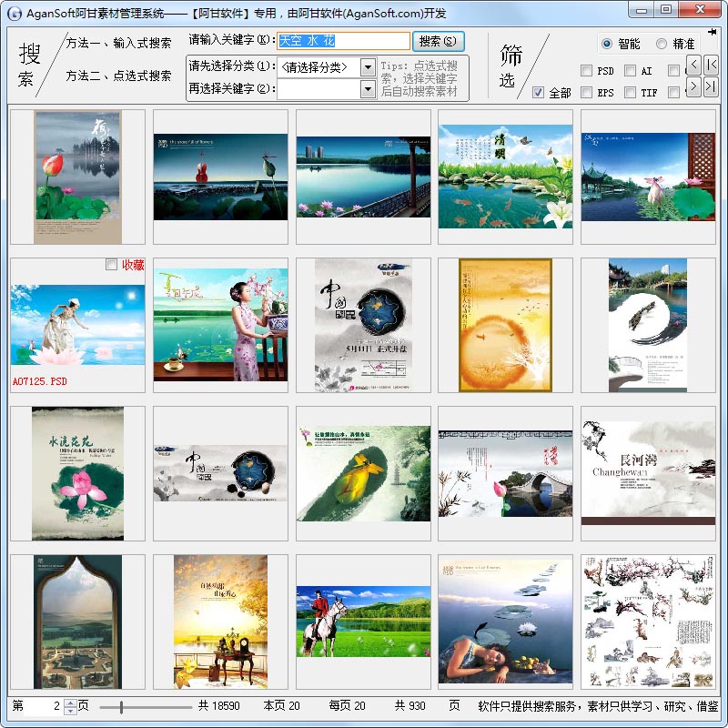Open the ink brush swirl garden thumbnail
The height and width of the screenshot is (728, 728).
pos(648,325)
